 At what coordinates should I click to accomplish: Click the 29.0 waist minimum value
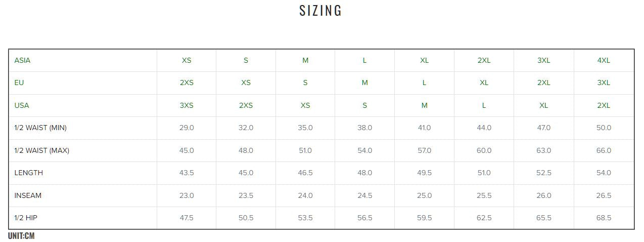pos(187,128)
